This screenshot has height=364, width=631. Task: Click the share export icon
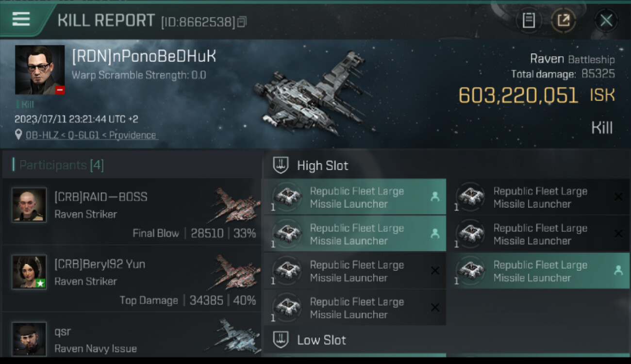click(x=563, y=20)
